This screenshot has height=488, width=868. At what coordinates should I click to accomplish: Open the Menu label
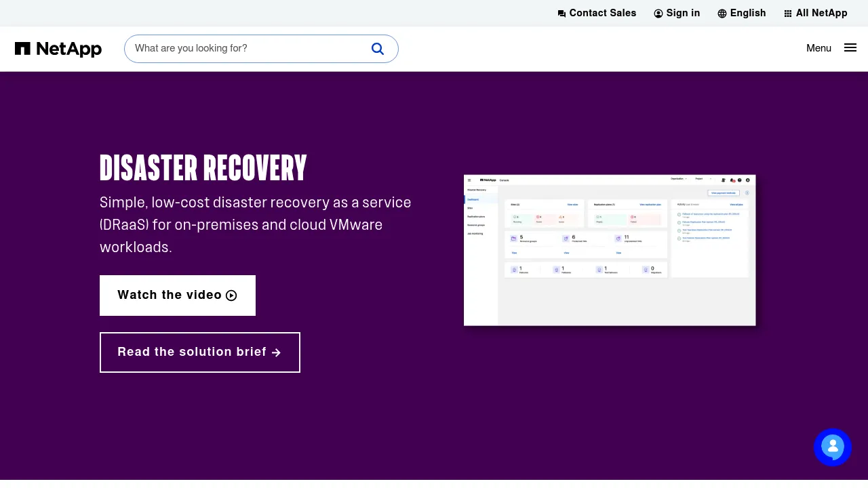point(818,48)
